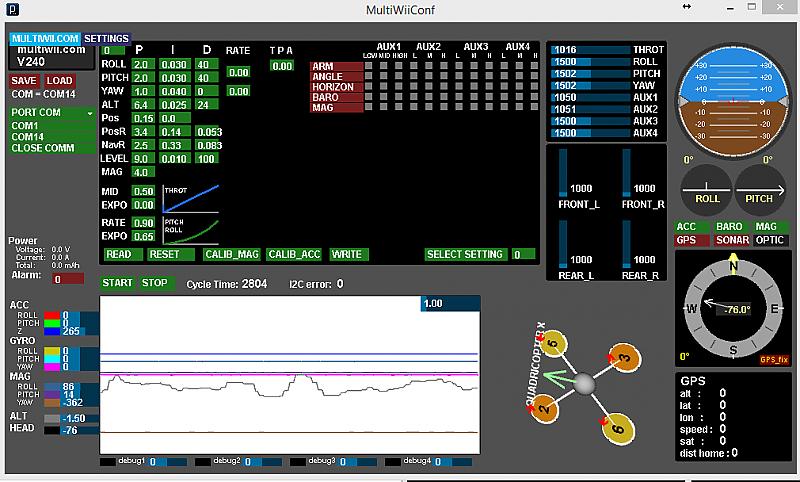Screen dimensions: 800x482
Task: Click PITCH I value 0.030
Action: [175, 78]
